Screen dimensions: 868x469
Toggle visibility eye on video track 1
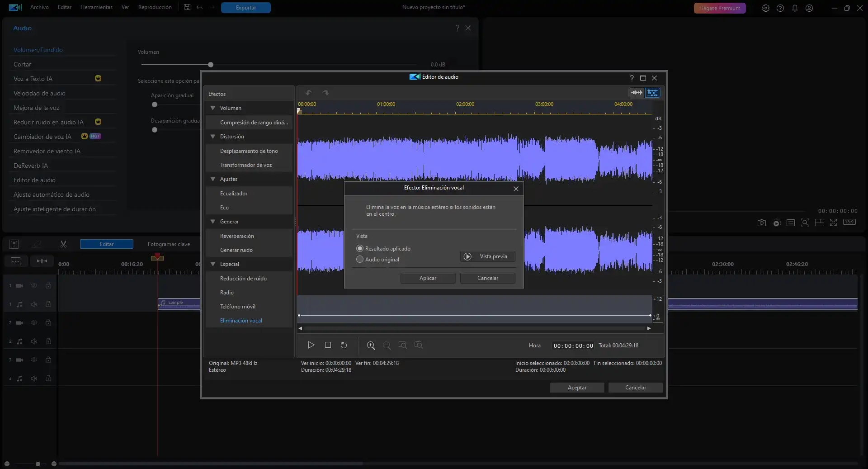[34, 286]
